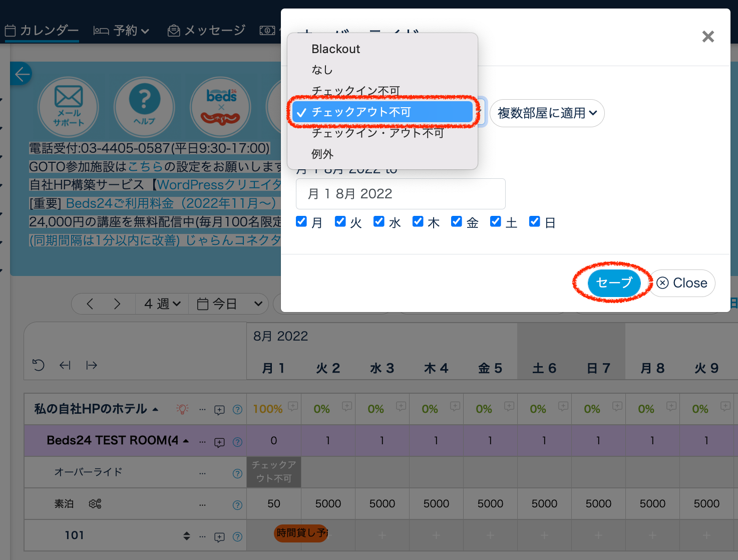Select Blackout from the override list

(335, 49)
